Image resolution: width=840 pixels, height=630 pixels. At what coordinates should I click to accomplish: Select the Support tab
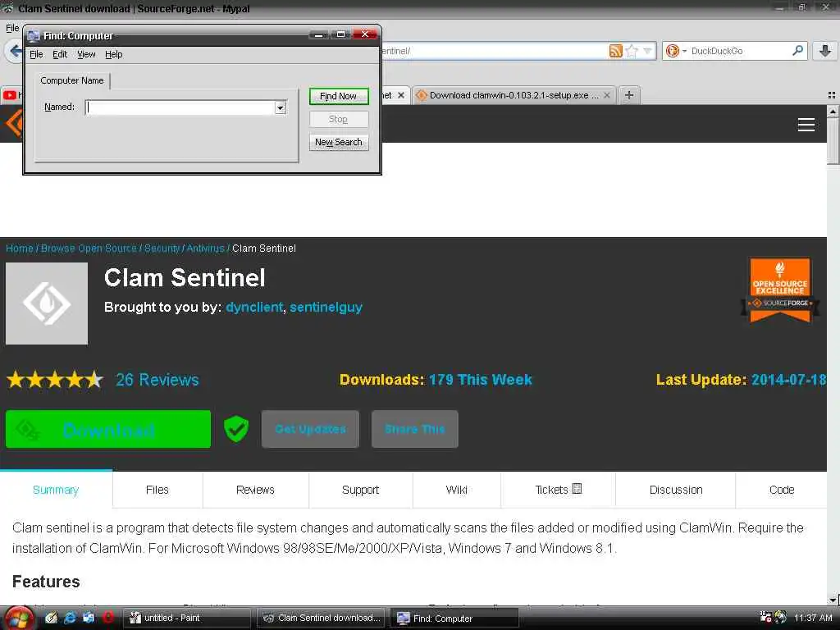pos(361,490)
